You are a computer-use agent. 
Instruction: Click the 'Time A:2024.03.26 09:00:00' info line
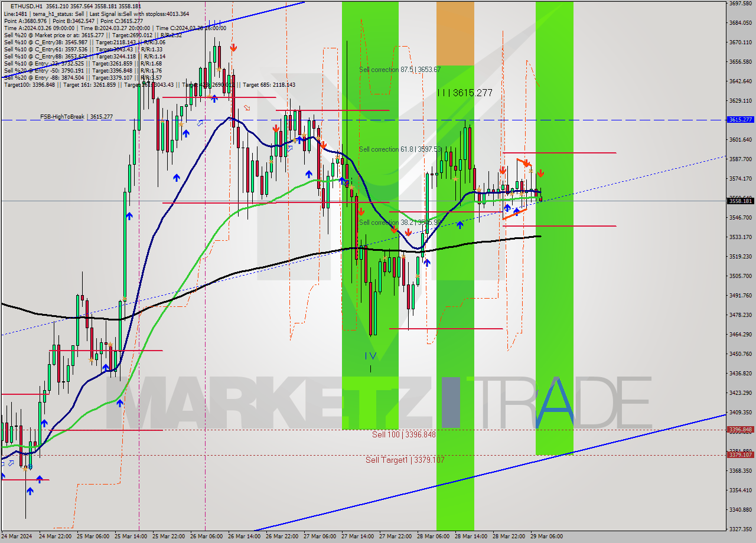coord(115,28)
